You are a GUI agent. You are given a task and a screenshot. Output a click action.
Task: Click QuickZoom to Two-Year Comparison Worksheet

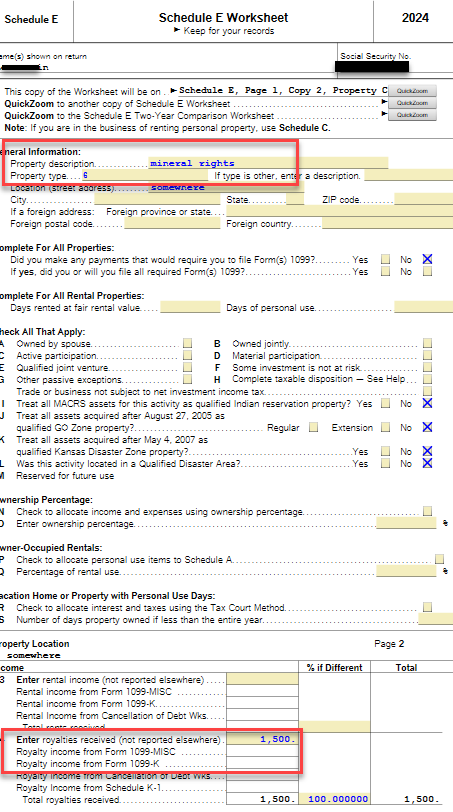(412, 114)
